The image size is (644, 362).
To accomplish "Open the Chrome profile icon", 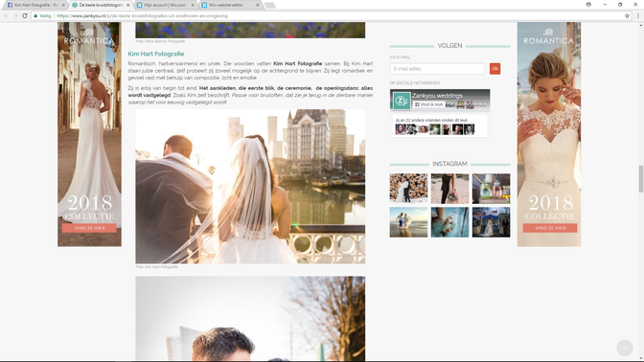I will pyautogui.click(x=588, y=5).
